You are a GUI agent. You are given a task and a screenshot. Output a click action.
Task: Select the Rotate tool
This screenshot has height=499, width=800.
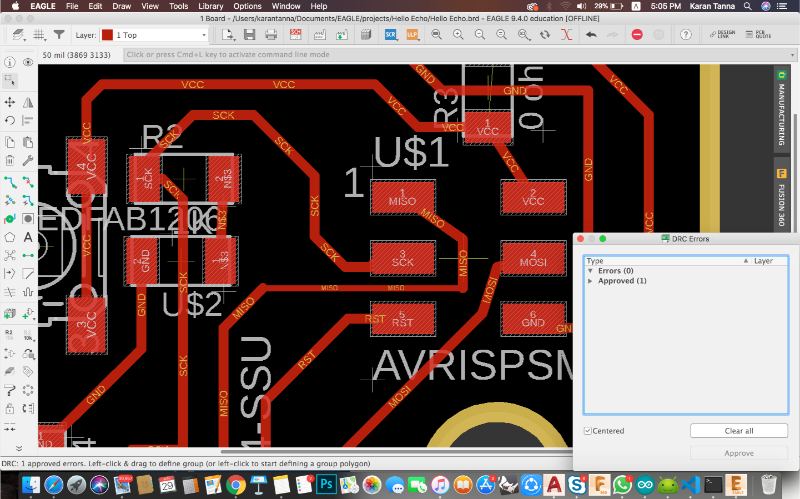10,121
